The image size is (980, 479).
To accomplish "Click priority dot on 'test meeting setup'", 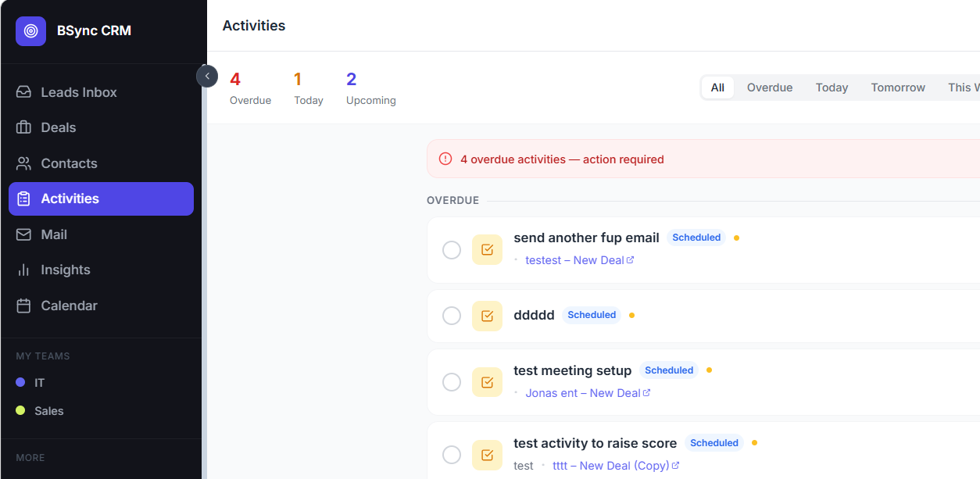I will coord(709,370).
